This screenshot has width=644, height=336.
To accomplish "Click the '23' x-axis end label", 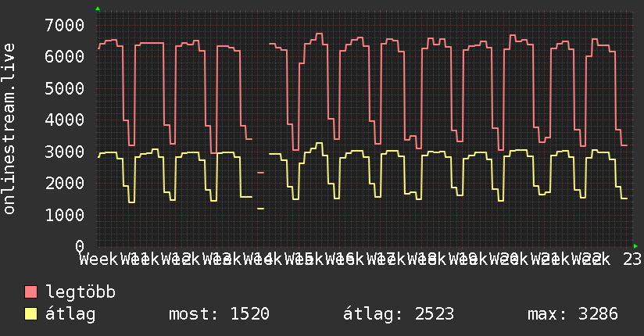I will (632, 259).
